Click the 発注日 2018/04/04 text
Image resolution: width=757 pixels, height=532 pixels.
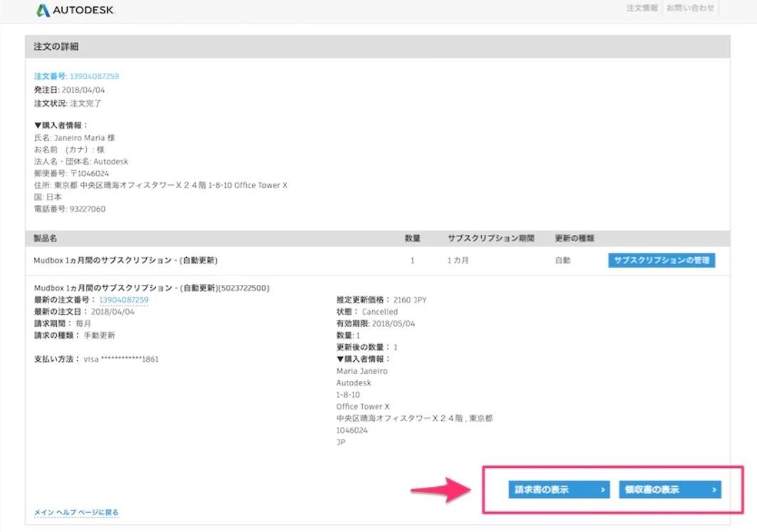(69, 90)
